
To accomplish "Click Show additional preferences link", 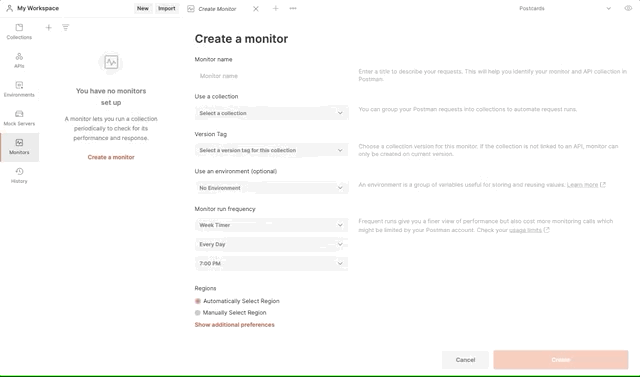I will coord(234,325).
